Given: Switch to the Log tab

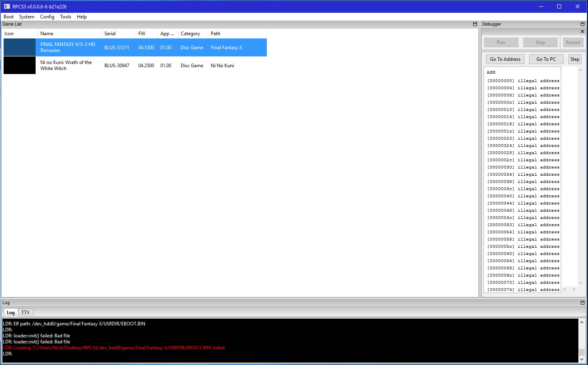Looking at the screenshot, I should 11,313.
